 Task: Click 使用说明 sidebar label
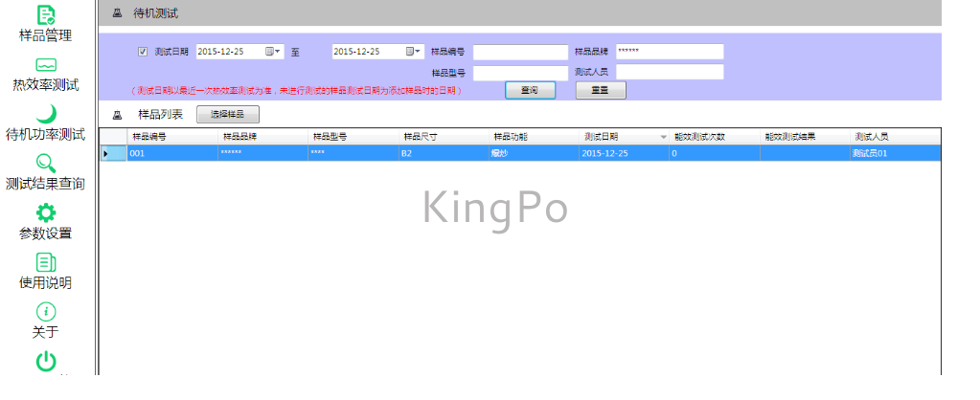click(46, 282)
